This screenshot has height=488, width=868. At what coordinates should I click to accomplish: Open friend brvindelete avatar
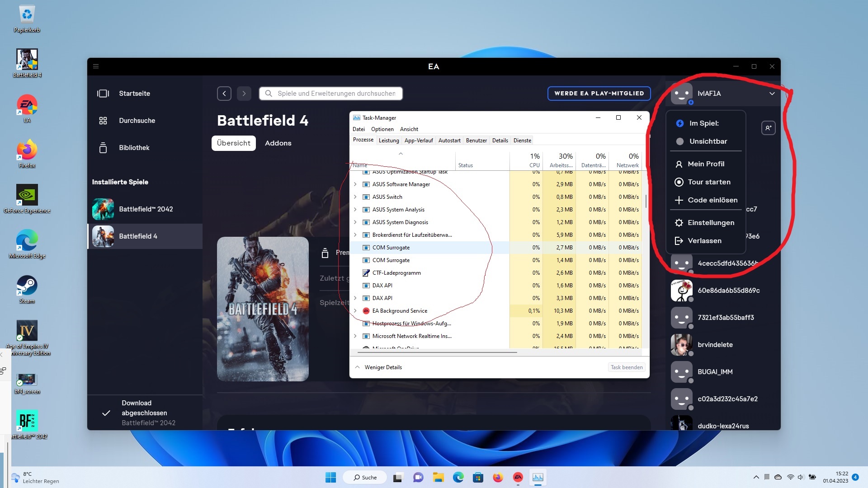point(682,345)
